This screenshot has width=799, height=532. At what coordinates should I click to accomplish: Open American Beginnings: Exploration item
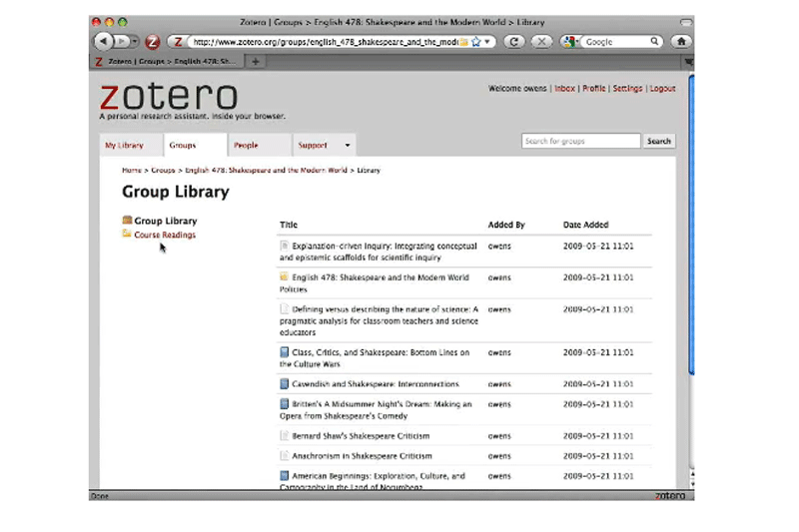pyautogui.click(x=372, y=481)
